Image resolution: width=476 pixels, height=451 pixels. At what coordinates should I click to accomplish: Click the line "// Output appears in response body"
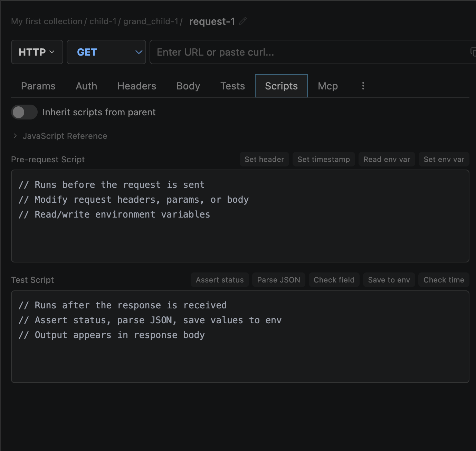pyautogui.click(x=112, y=335)
